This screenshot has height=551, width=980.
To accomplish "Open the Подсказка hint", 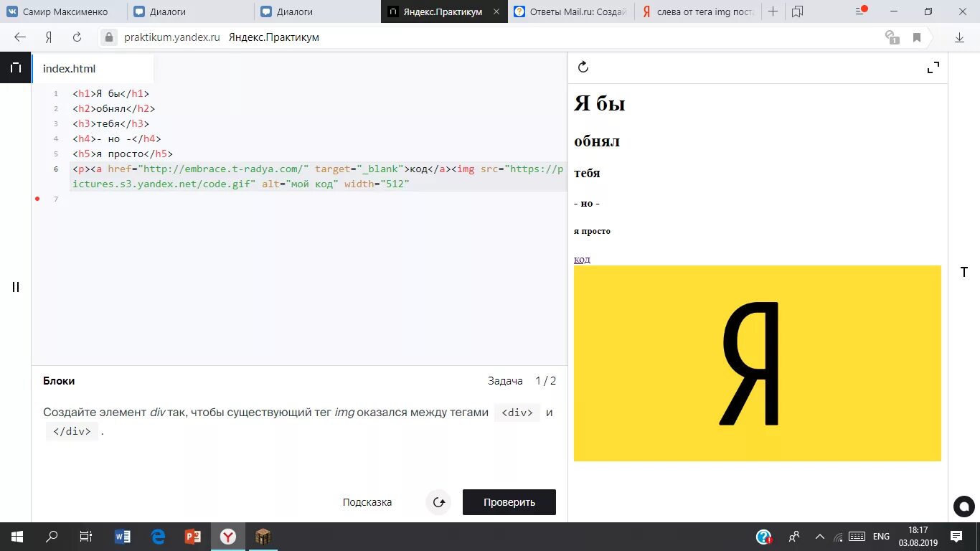I will point(367,502).
